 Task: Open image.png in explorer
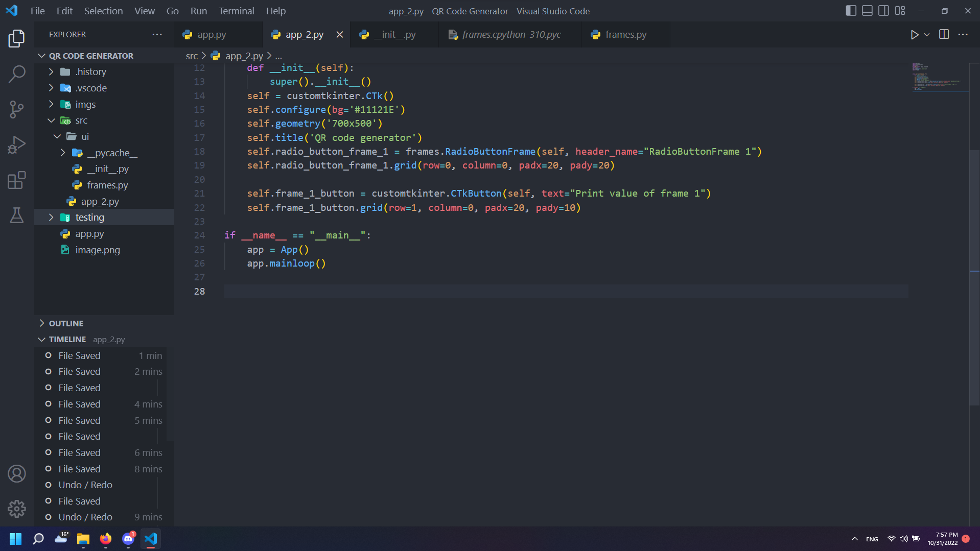point(98,250)
